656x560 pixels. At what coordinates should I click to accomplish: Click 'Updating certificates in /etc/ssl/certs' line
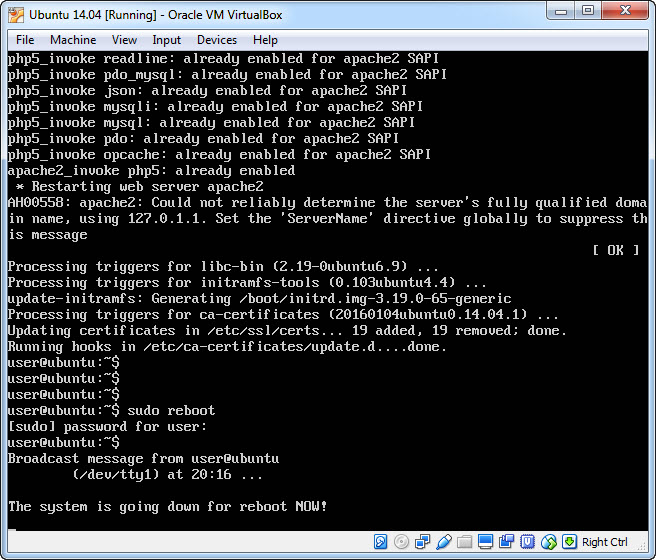click(x=287, y=330)
